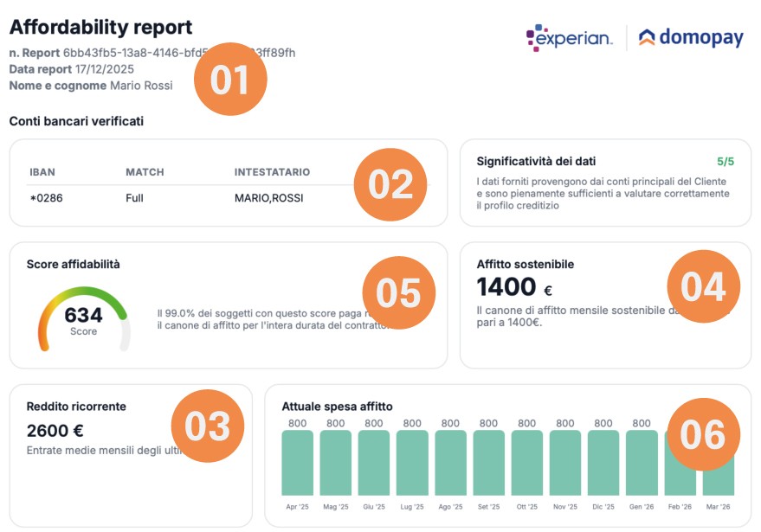Click the 5/5 significance rating
761x532 pixels.
pyautogui.click(x=725, y=161)
